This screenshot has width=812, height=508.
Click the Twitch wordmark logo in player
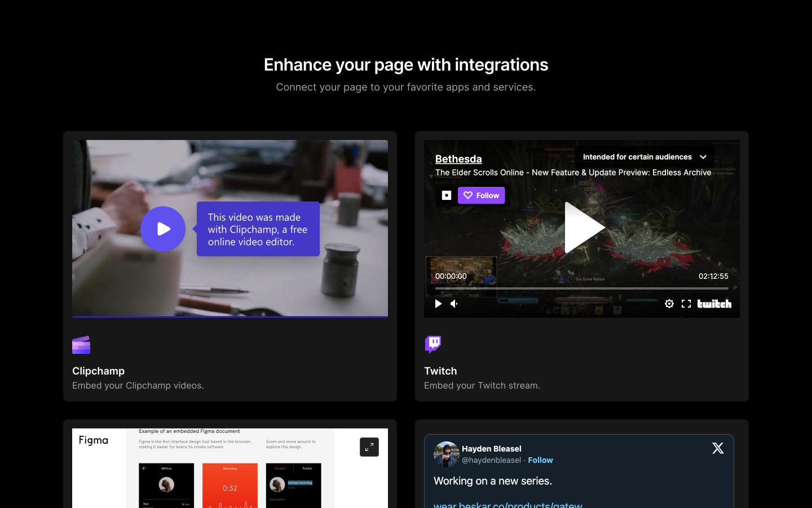(x=714, y=304)
